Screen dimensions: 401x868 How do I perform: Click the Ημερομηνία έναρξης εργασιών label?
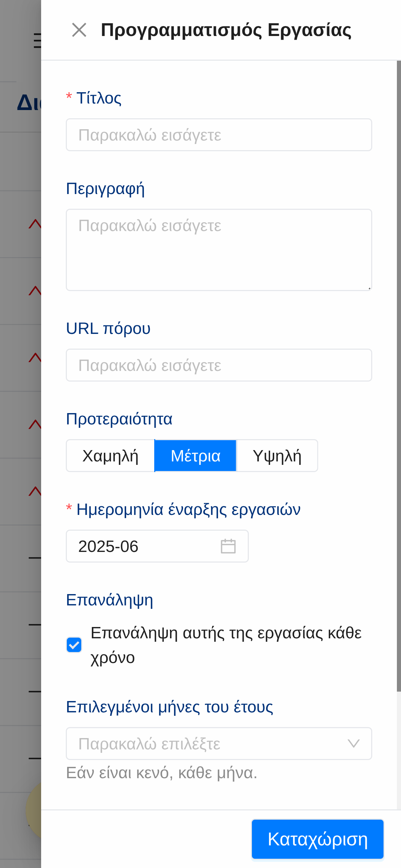pyautogui.click(x=188, y=509)
